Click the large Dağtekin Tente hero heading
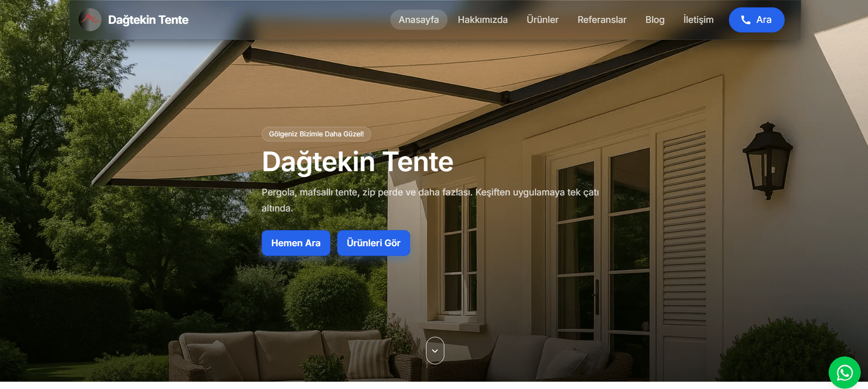Screen dimensions: 868x389 pyautogui.click(x=357, y=162)
